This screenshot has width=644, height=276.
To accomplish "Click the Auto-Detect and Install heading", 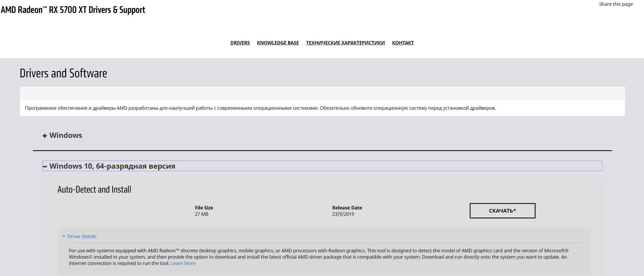I will 94,189.
